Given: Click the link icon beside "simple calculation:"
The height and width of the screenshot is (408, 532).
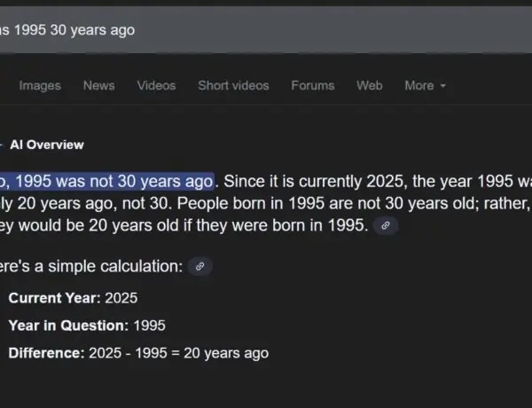Looking at the screenshot, I should [x=201, y=266].
